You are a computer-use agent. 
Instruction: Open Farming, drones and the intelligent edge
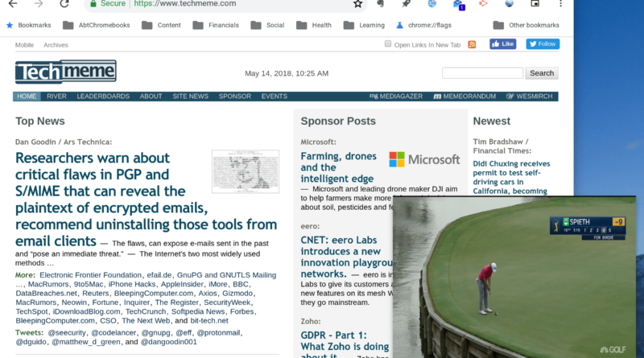338,167
